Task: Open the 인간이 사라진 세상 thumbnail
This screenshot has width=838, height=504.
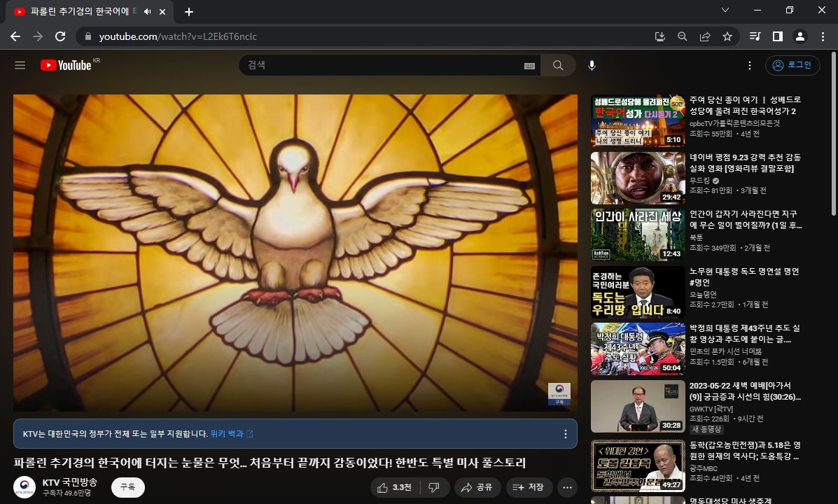Action: tap(638, 235)
